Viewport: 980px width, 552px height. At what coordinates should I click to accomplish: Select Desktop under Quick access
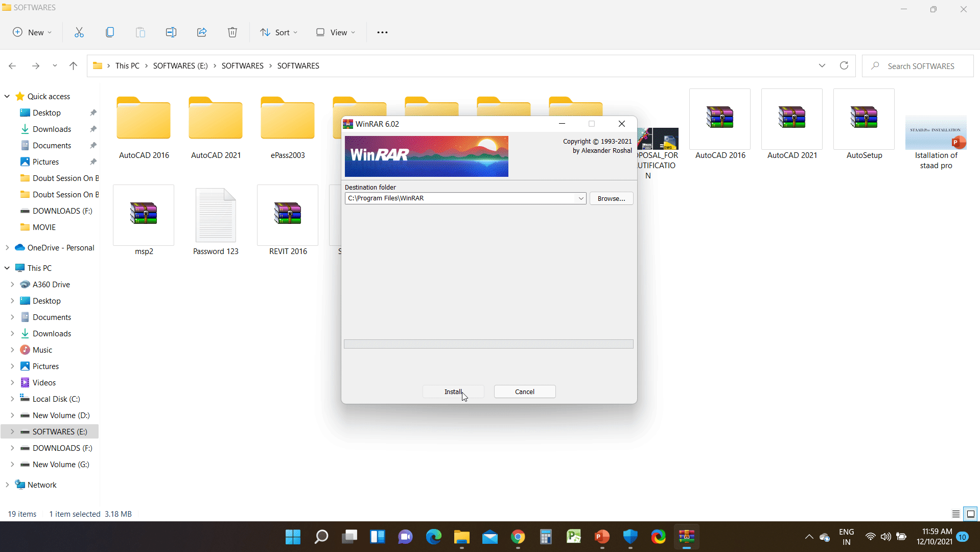[x=46, y=112]
